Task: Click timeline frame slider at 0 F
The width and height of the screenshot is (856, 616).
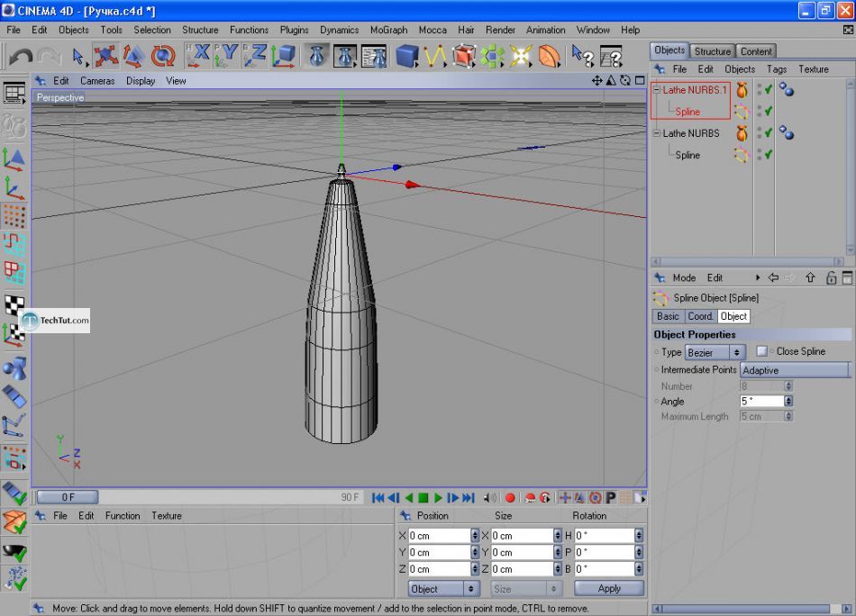Action: coord(68,497)
